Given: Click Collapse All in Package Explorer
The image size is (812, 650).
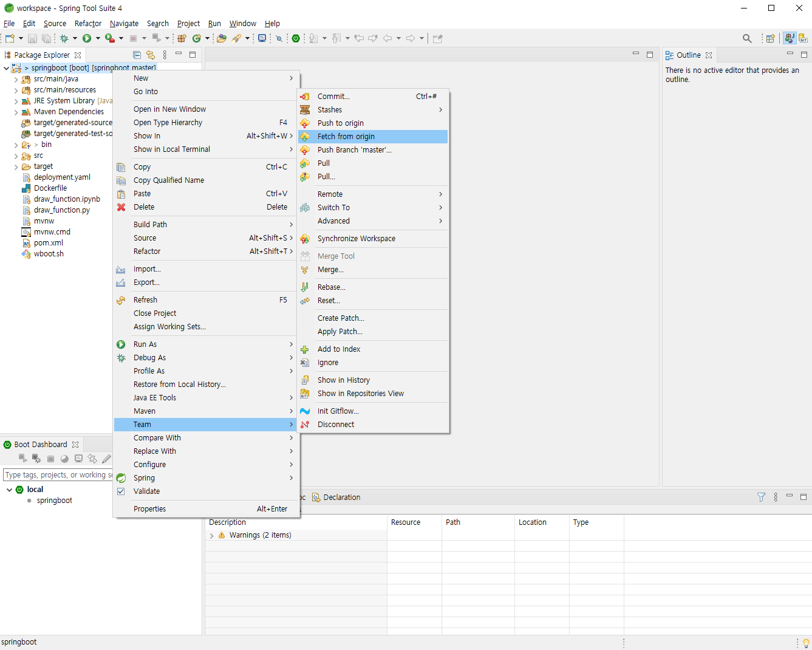Looking at the screenshot, I should [x=137, y=55].
